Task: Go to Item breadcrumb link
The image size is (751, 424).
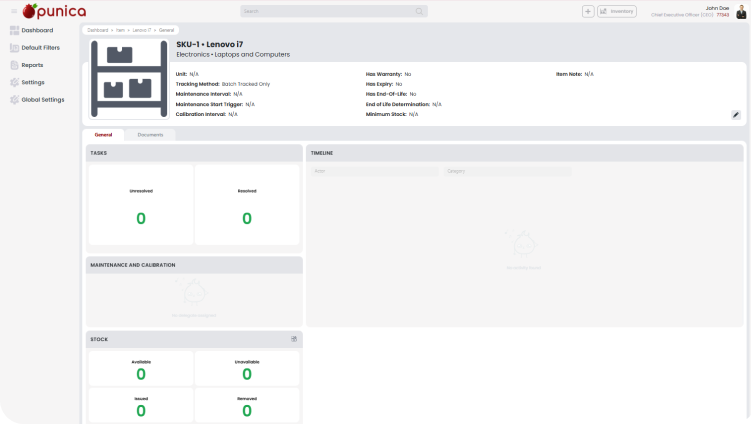Action: pyautogui.click(x=120, y=30)
